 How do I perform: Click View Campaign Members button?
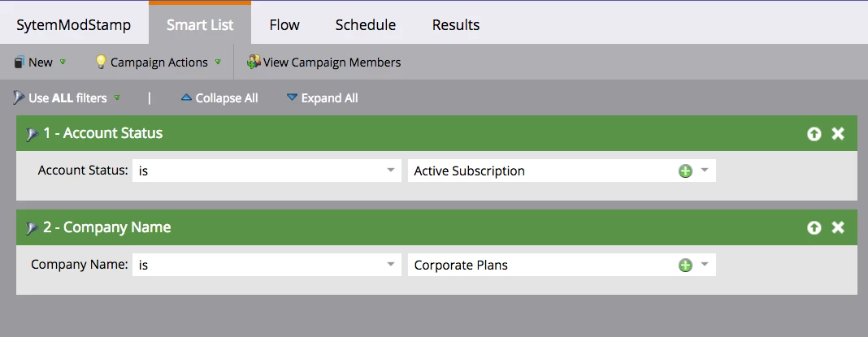pyautogui.click(x=323, y=62)
